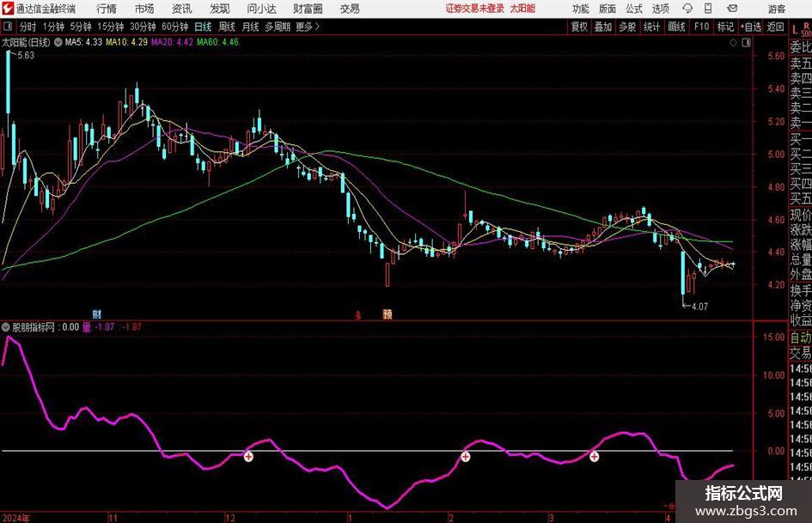Switch to the 分时 chart tab
812x523 pixels.
click(x=28, y=27)
